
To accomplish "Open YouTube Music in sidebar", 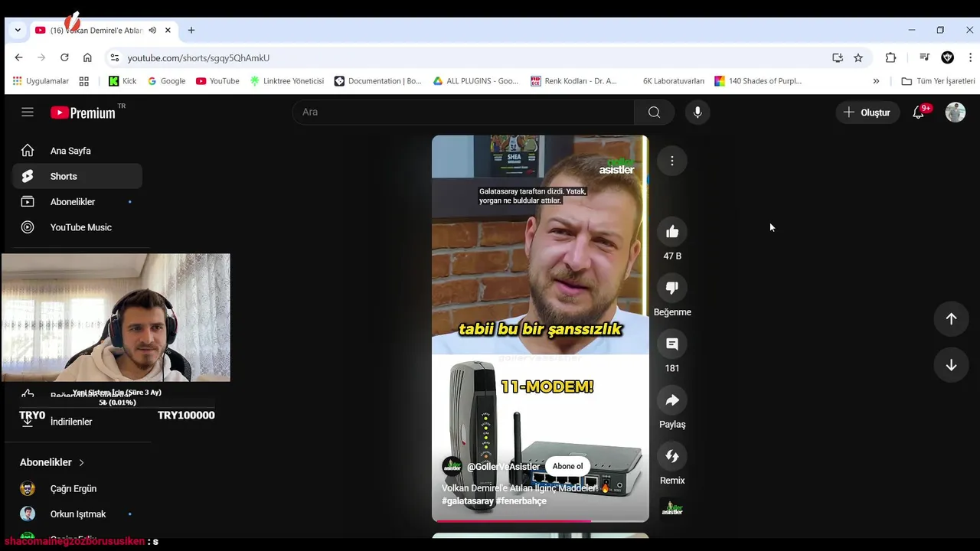I will (x=77, y=227).
